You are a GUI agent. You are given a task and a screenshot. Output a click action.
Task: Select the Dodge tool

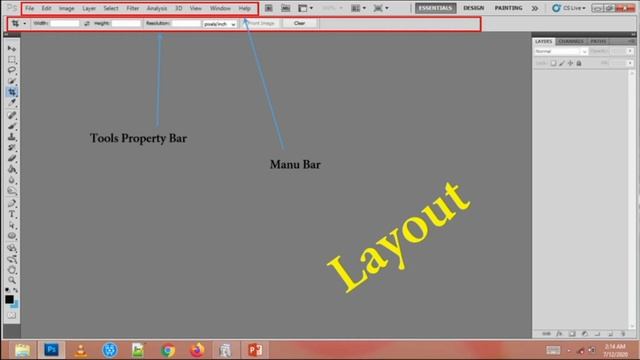click(12, 190)
